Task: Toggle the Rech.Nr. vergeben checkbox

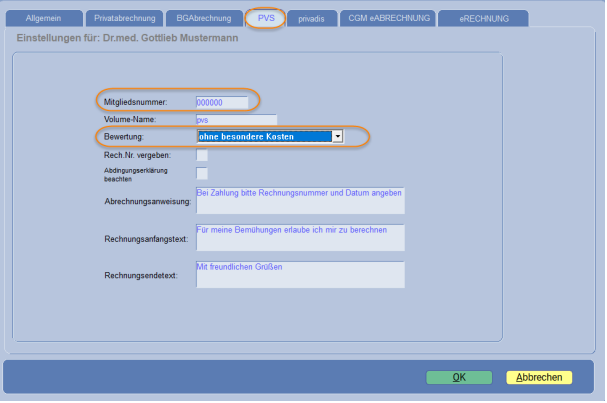Action: click(202, 155)
